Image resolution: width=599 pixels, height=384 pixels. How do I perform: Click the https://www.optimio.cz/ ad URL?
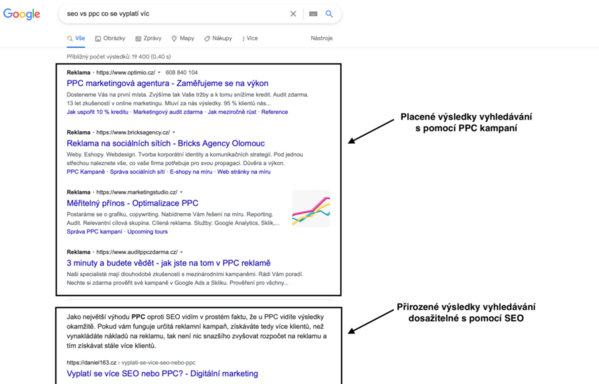click(126, 73)
